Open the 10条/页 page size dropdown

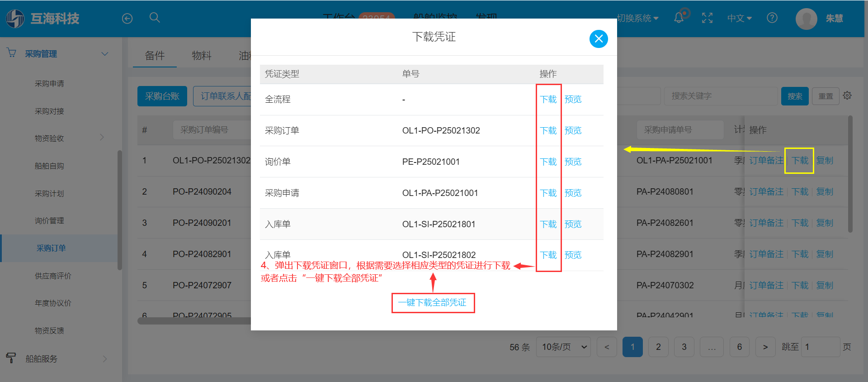tap(563, 347)
